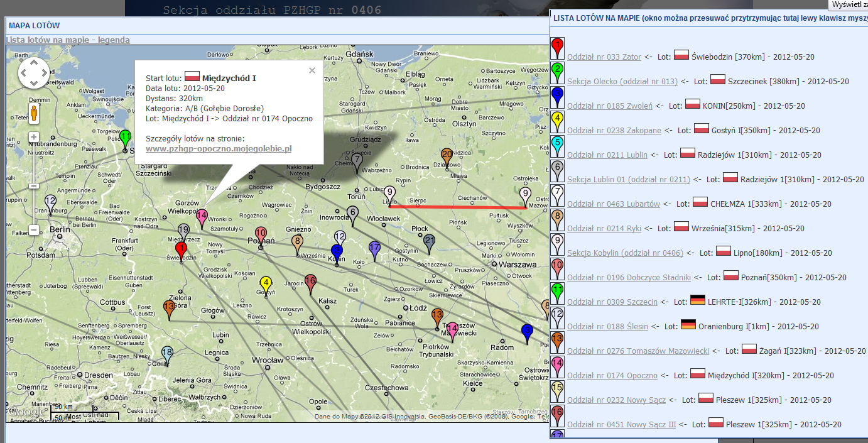Open the www.pzhgp-opoczno.mojegolebie.pl link

point(219,149)
